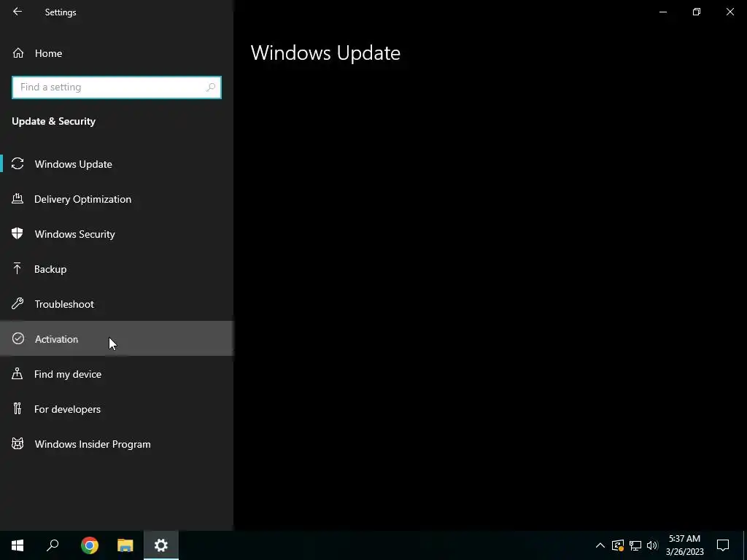The image size is (747, 560).
Task: Click the Settings gear taskbar icon
Action: click(161, 545)
